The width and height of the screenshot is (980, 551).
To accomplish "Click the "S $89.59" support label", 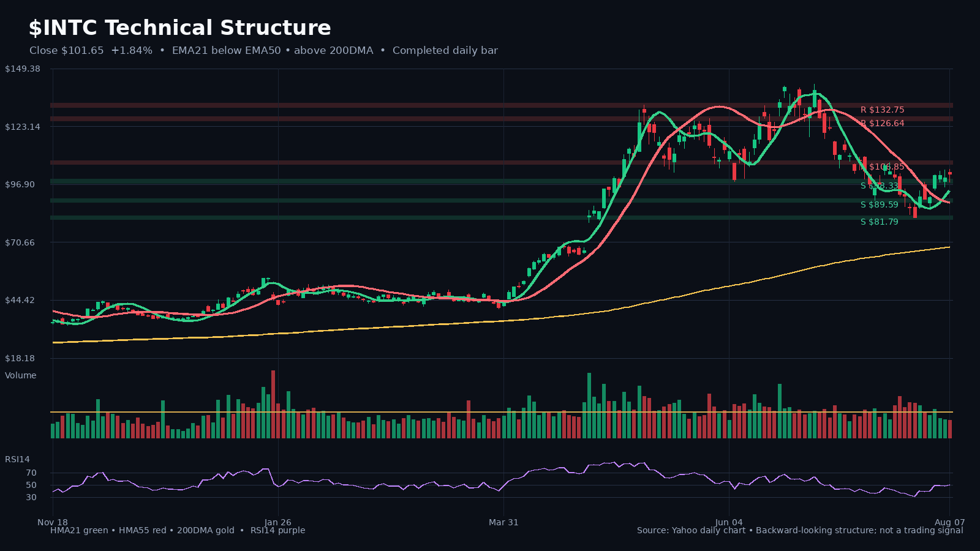I will click(879, 205).
